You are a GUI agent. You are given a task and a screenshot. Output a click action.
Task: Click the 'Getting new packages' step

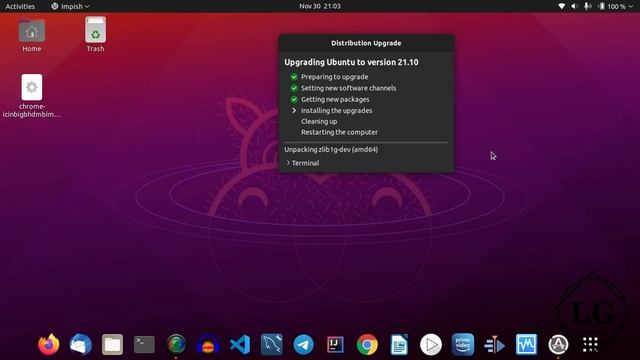[335, 99]
